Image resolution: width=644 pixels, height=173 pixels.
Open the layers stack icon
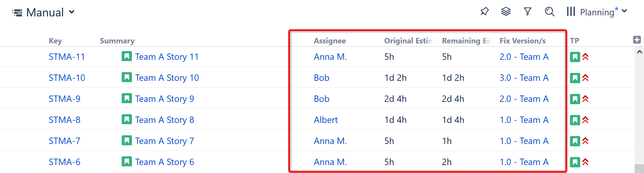click(506, 12)
